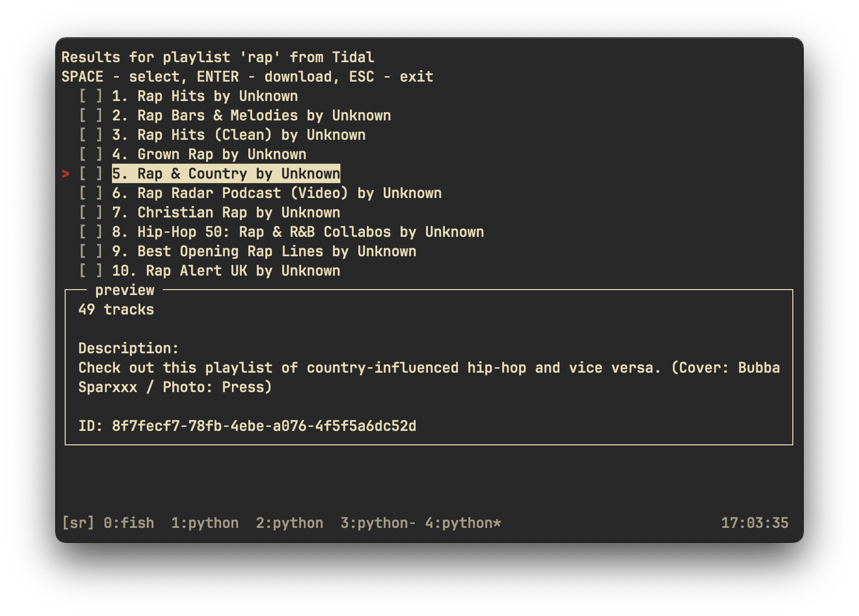
Task: Click the highlighted Rap & Country playlist title
Action: 225,173
